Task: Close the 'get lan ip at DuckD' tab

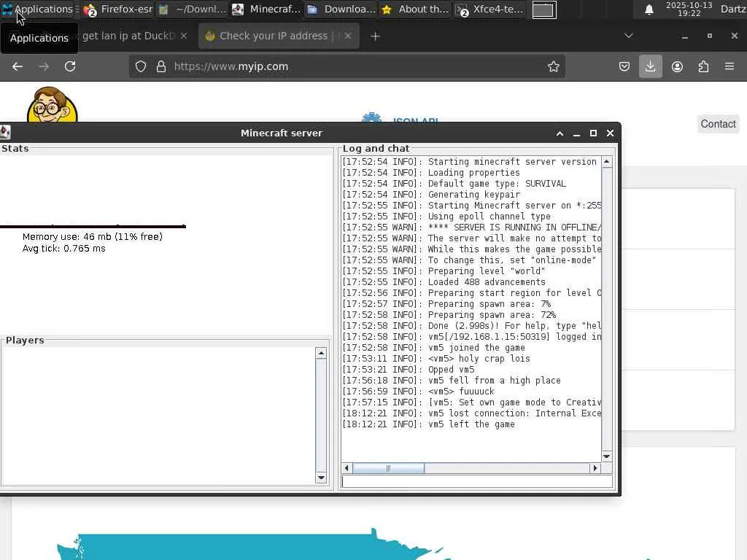Action: (x=184, y=36)
